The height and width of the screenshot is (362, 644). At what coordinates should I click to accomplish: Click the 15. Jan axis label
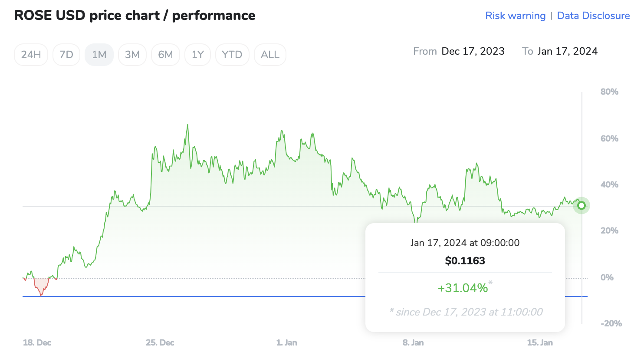pyautogui.click(x=540, y=342)
